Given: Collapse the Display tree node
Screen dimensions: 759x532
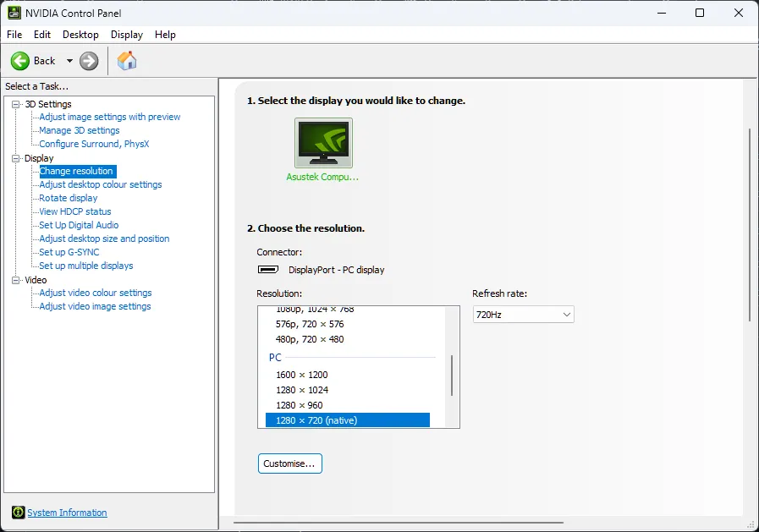Looking at the screenshot, I should 16,158.
